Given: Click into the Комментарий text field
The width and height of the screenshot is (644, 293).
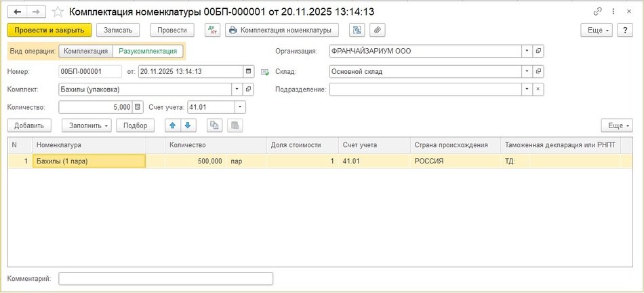Looking at the screenshot, I should (x=165, y=278).
